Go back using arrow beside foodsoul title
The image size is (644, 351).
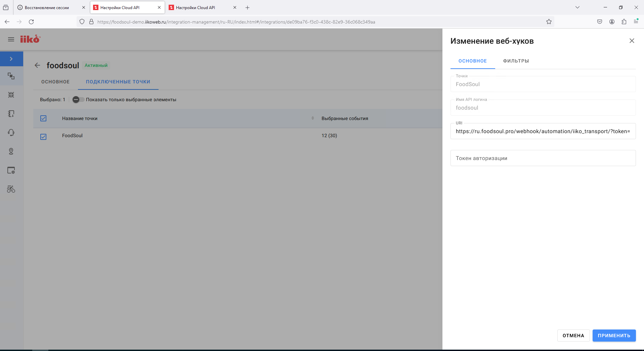[37, 65]
